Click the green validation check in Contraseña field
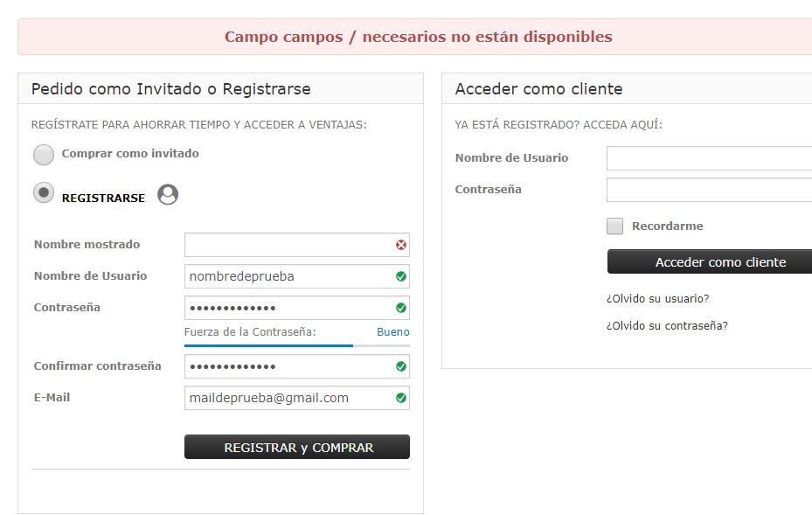The width and height of the screenshot is (812, 515). click(401, 308)
